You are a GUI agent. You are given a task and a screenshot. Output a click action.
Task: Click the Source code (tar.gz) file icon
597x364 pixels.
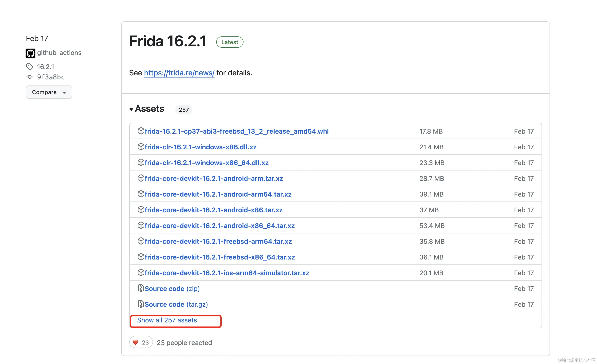tap(141, 304)
